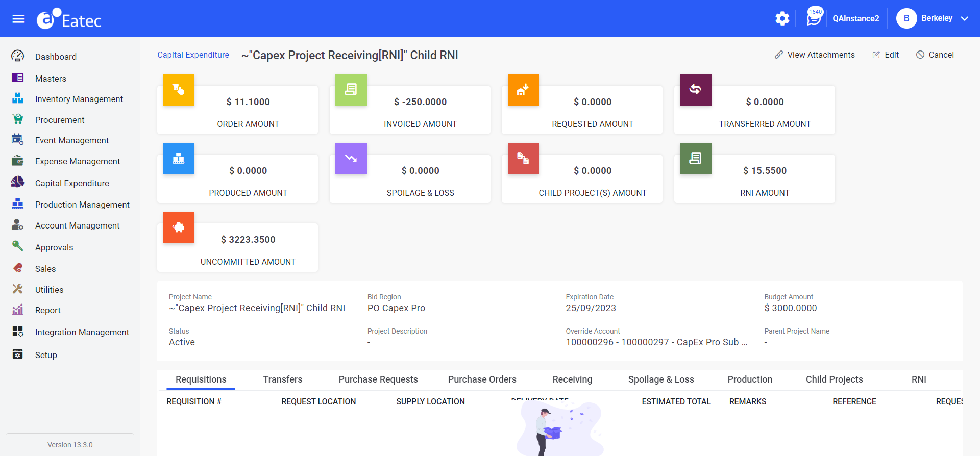Click the RNI Amount green tile icon
The height and width of the screenshot is (456, 980).
point(695,159)
